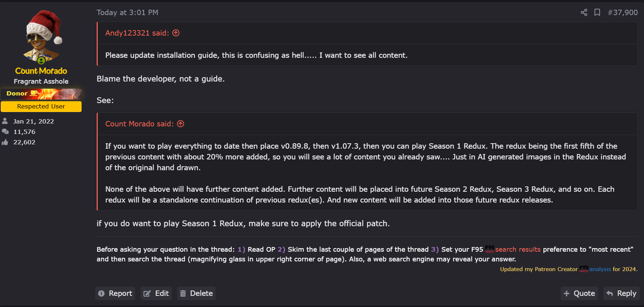
Task: Click the thumbs-up reaction score icon
Action: (x=5, y=143)
